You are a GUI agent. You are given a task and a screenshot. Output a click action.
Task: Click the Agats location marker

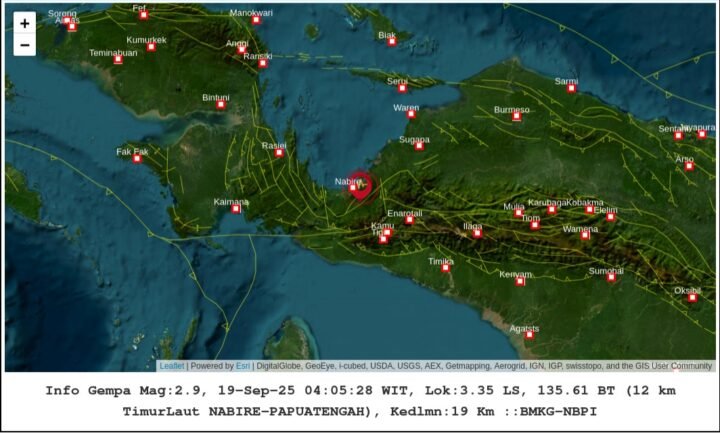tap(529, 335)
